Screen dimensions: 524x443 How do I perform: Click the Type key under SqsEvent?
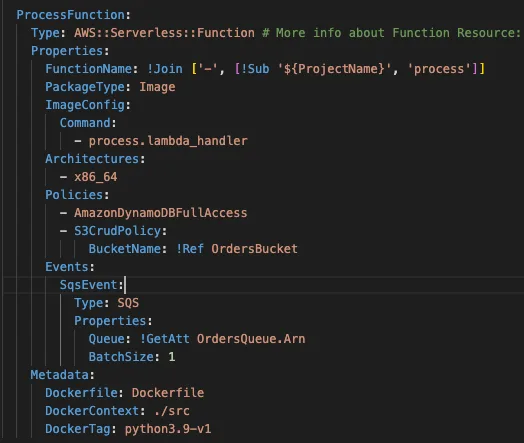89,303
